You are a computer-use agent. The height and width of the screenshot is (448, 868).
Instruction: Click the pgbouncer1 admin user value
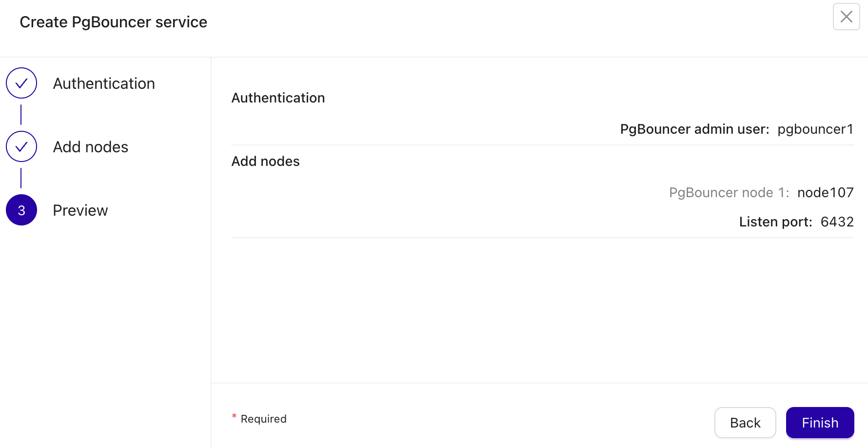click(815, 129)
